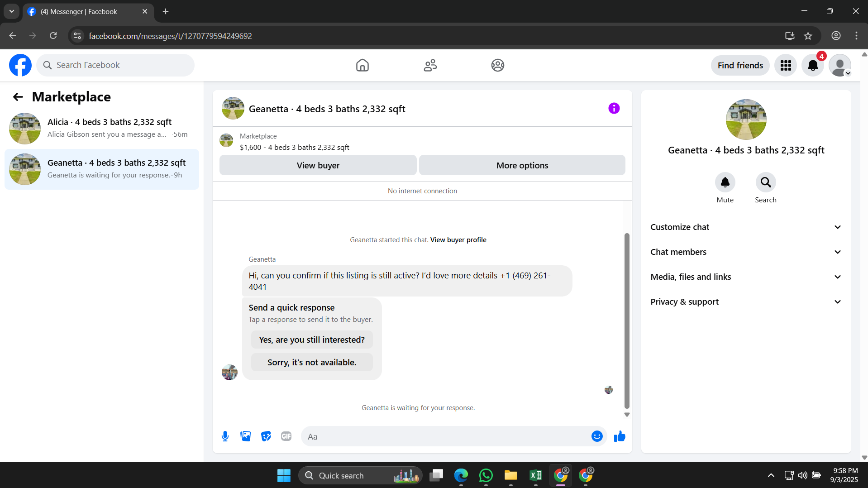Open the account profile avatar menu
The width and height of the screenshot is (868, 488).
pyautogui.click(x=840, y=65)
